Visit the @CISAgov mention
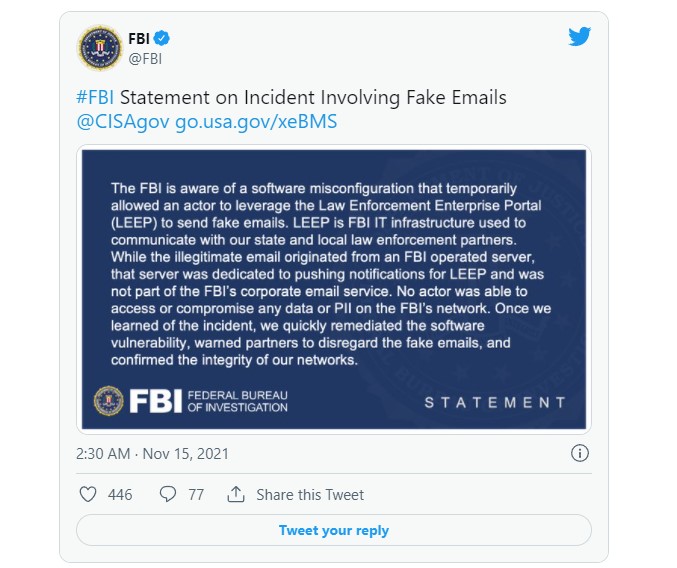The image size is (677, 568). pos(123,122)
